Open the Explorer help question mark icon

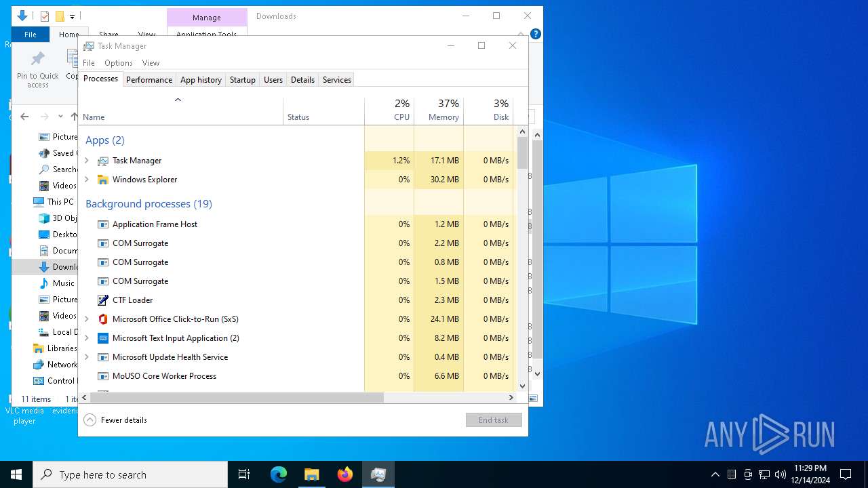(x=536, y=34)
